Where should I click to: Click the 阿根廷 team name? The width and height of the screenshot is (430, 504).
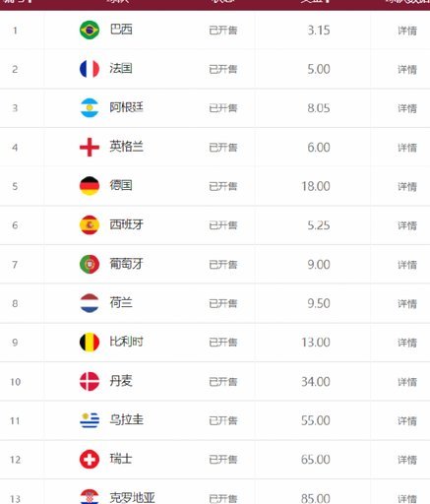click(126, 107)
